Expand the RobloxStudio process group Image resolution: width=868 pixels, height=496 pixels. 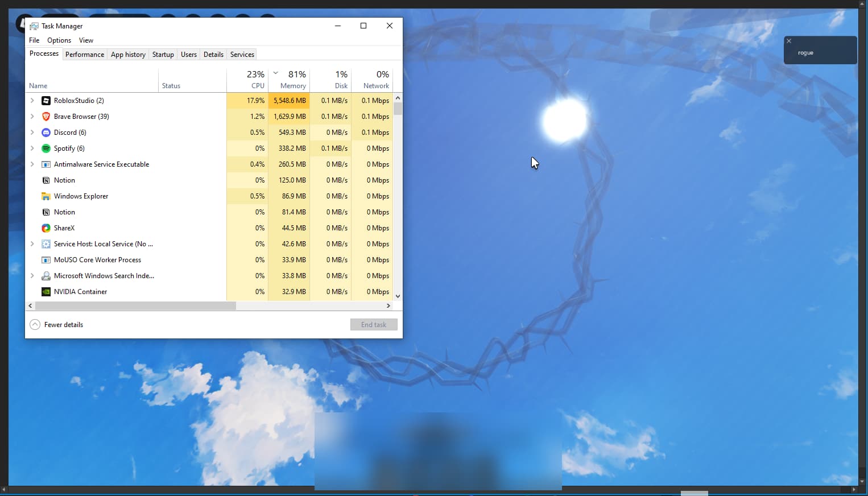tap(32, 100)
